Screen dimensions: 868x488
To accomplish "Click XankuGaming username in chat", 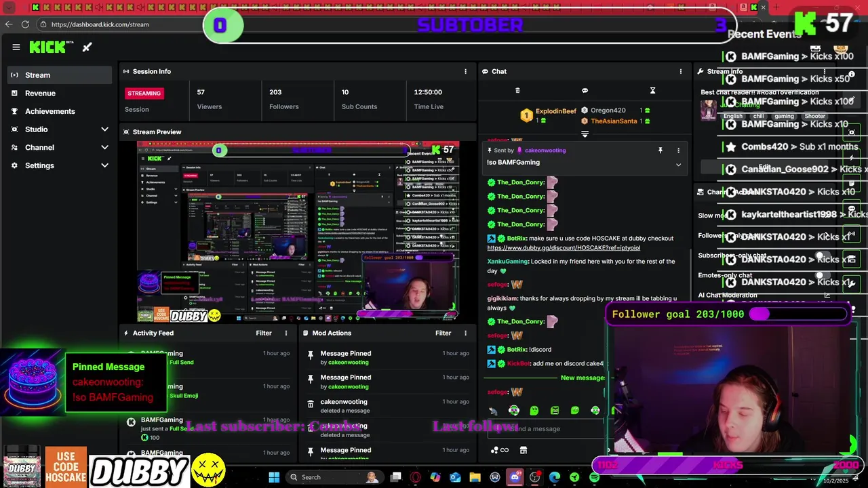I will click(507, 262).
